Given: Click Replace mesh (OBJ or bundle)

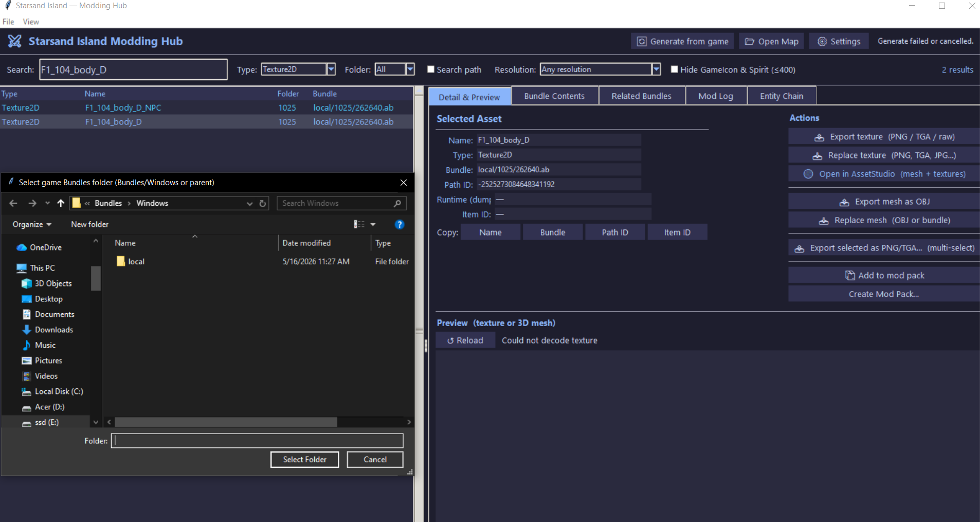Looking at the screenshot, I should 884,220.
